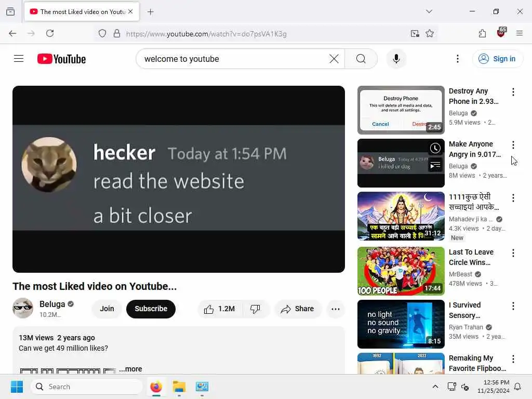This screenshot has width=532, height=399.
Task: Open Firefox View recent browsing icon
Action: click(x=10, y=11)
